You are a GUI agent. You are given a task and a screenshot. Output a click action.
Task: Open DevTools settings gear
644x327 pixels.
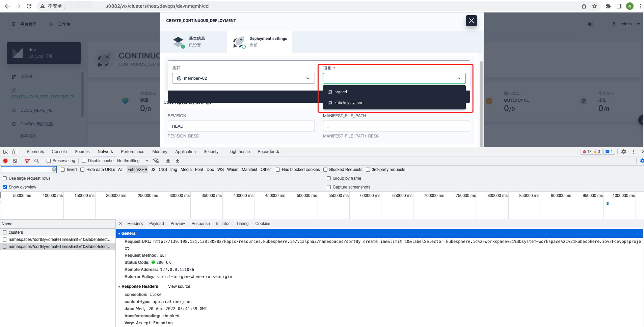[x=624, y=152]
